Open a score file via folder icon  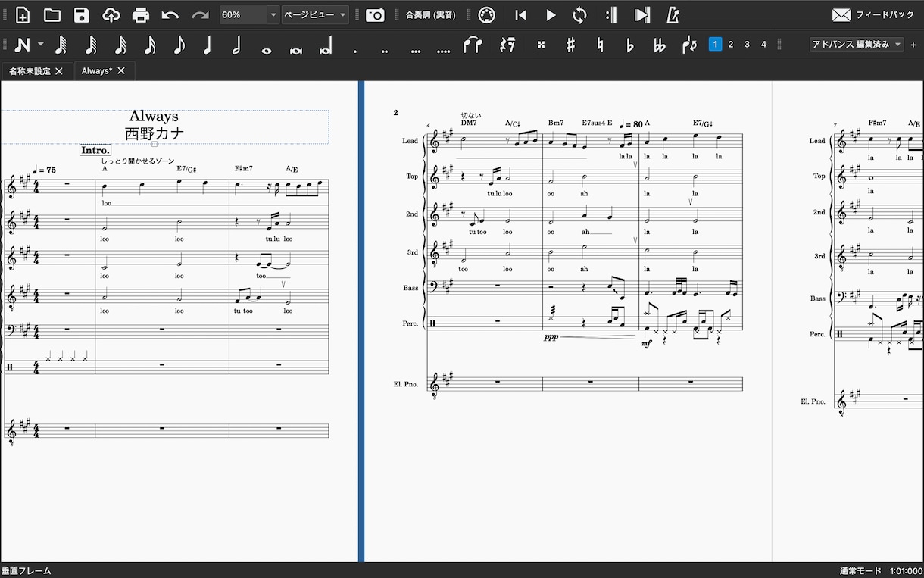52,15
